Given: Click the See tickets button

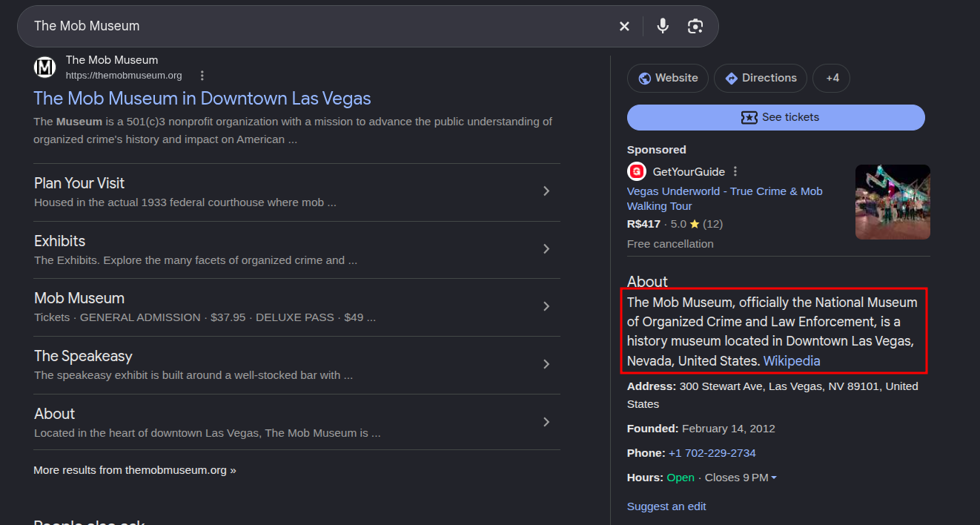Looking at the screenshot, I should [x=776, y=117].
